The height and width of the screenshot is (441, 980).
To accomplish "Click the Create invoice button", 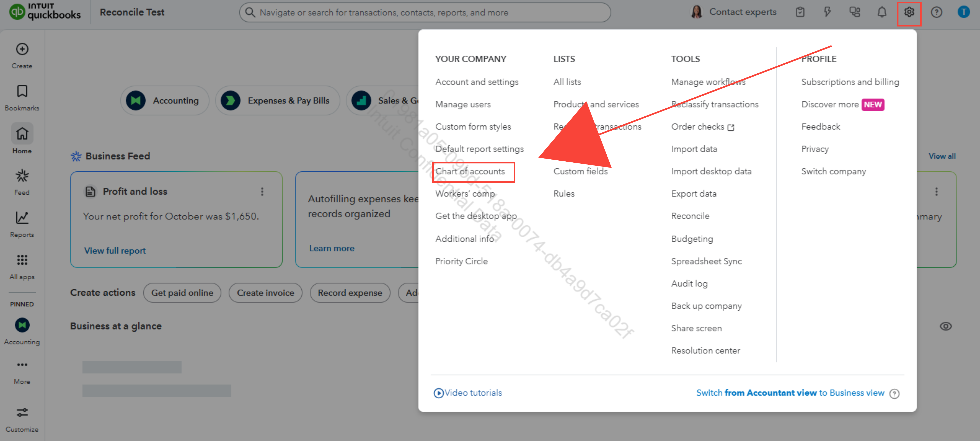I will (x=265, y=293).
